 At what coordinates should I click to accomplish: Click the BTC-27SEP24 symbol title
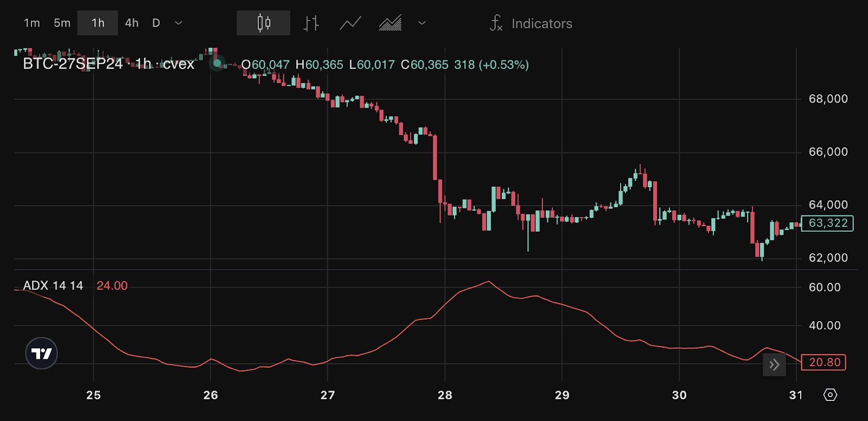coord(73,64)
